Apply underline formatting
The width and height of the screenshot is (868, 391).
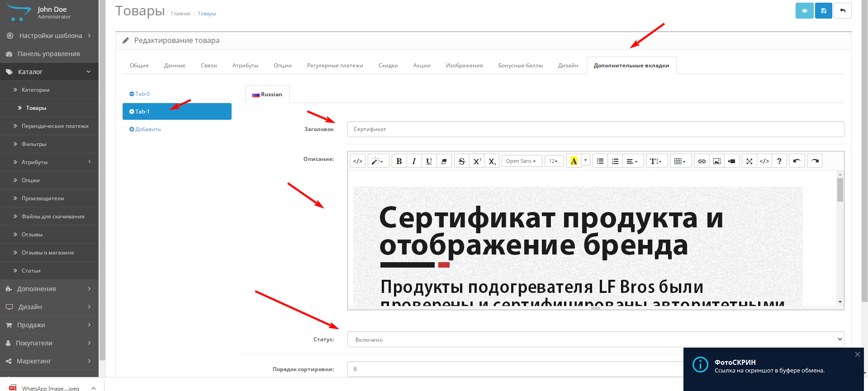tap(429, 161)
